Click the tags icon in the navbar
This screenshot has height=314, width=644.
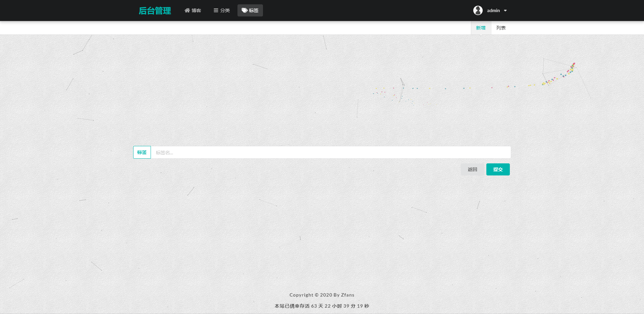(245, 10)
